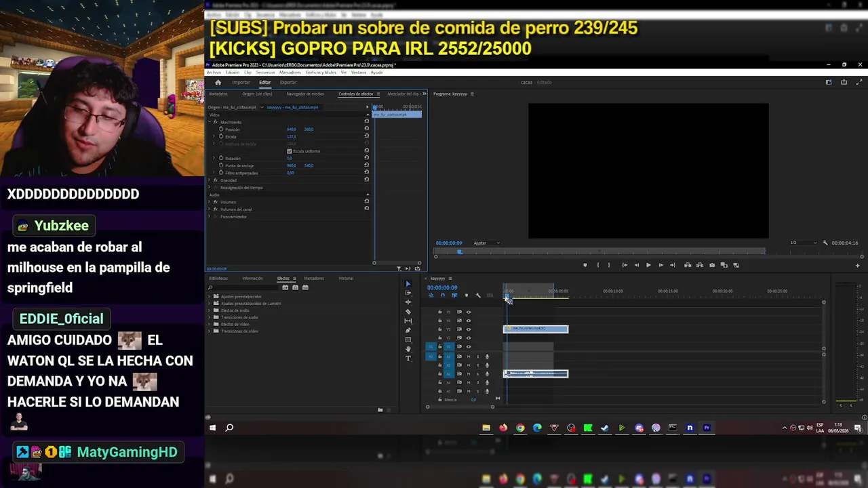Select the Pen tool
Viewport: 868px width, 488px height.
pos(408,331)
